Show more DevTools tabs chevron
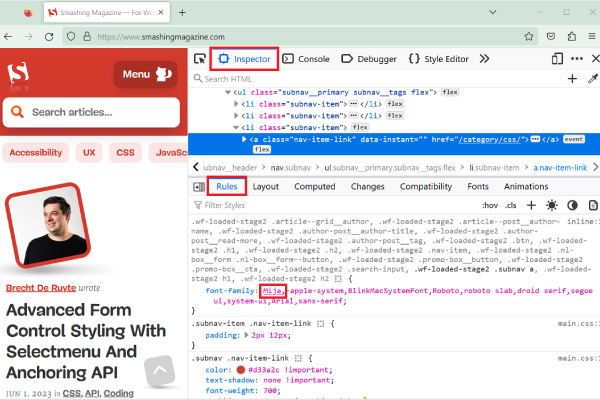Viewport: 600px width, 400px height. click(484, 59)
